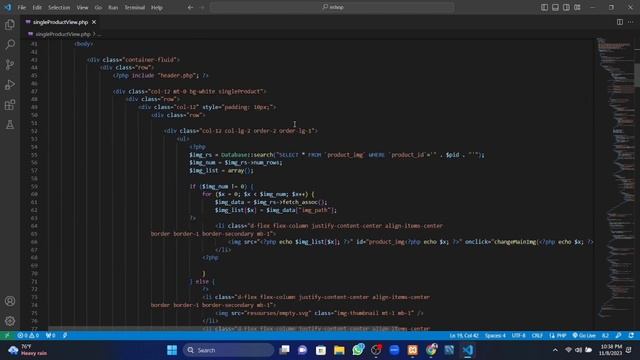The height and width of the screenshot is (360, 640).
Task: Open WhatsApp from the taskbar
Action: [x=358, y=350]
